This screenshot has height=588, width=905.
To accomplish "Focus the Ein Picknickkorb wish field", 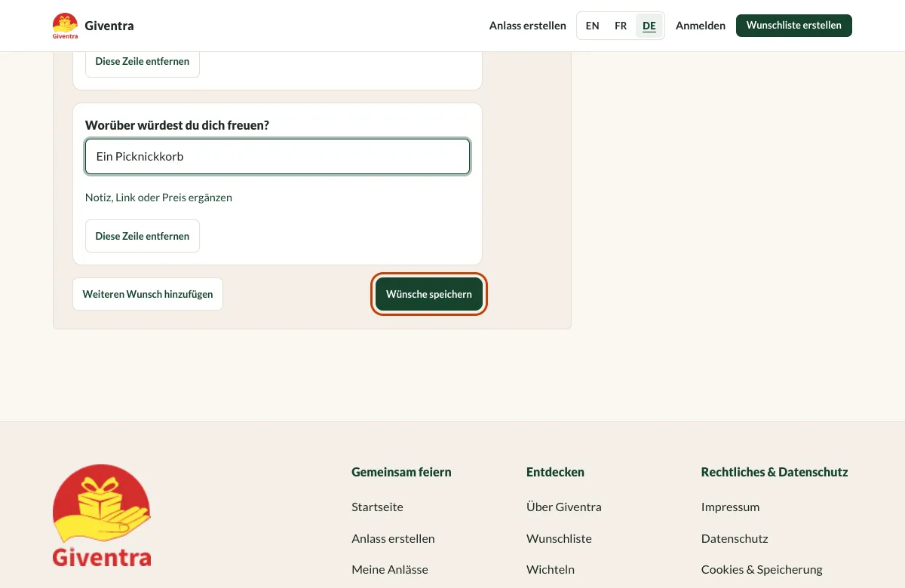I will point(278,157).
